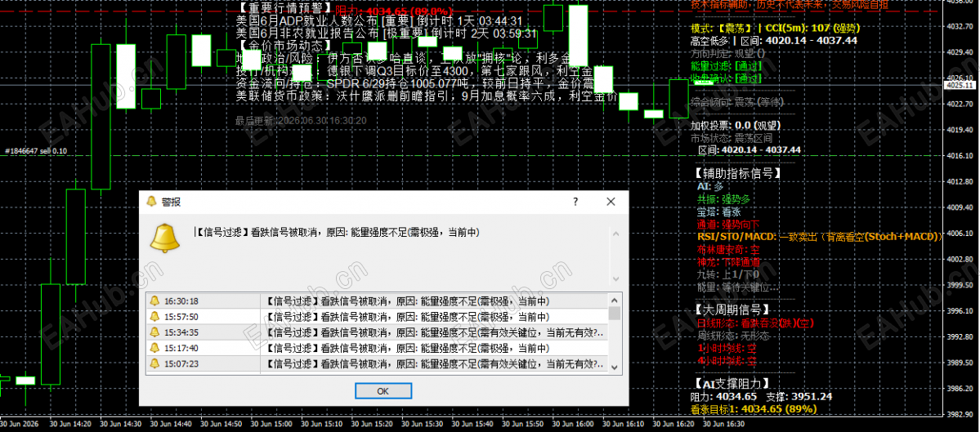Click the 日线形态: 看跌吞没 line
The height and width of the screenshot is (432, 980).
tap(755, 323)
